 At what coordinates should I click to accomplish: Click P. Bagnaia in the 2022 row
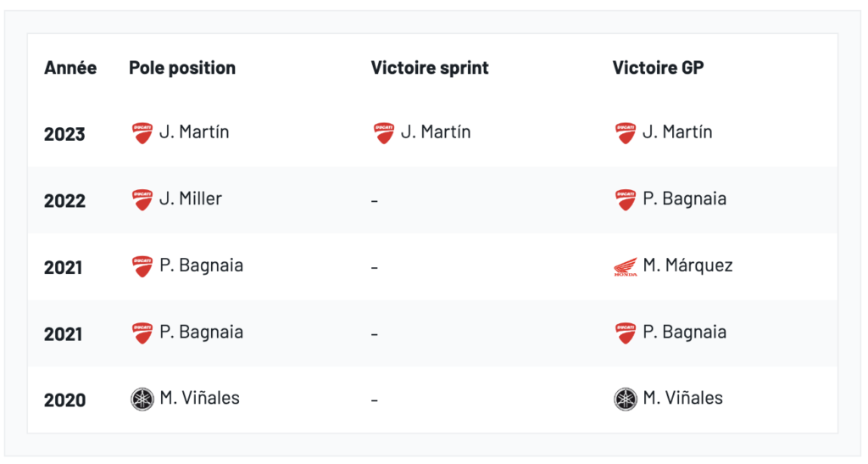pos(684,199)
